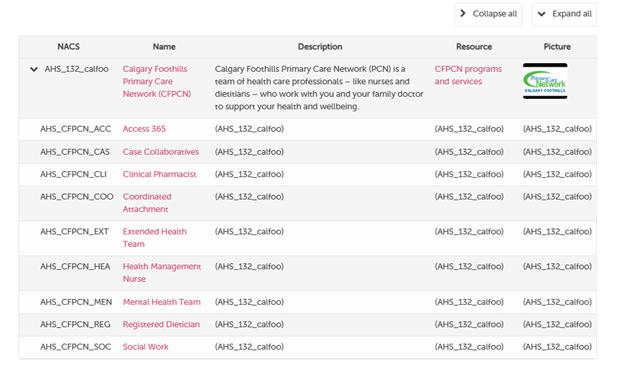The image size is (620, 372).
Task: Click the Social Work row resource cell
Action: click(469, 347)
